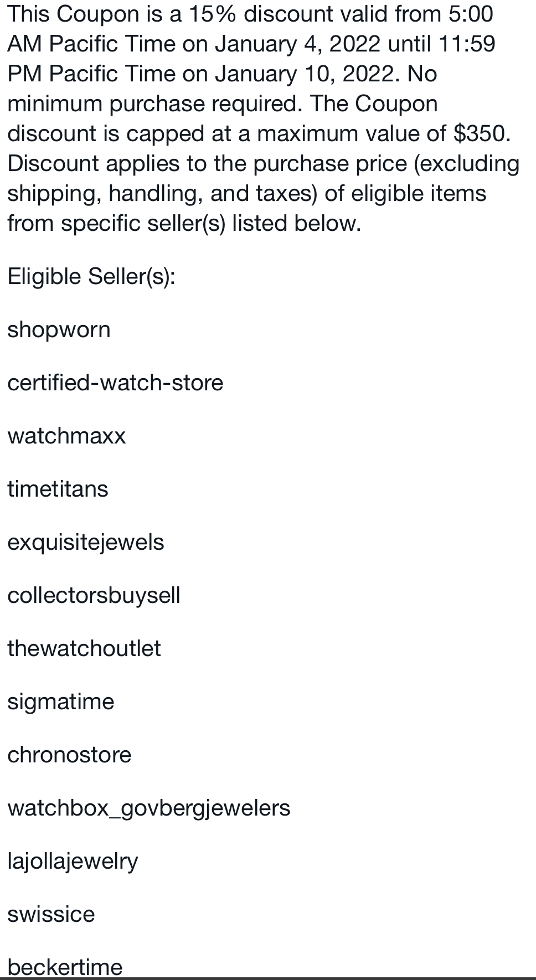The image size is (536, 980).
Task: Click the sigmatime seller entry
Action: [x=61, y=702]
